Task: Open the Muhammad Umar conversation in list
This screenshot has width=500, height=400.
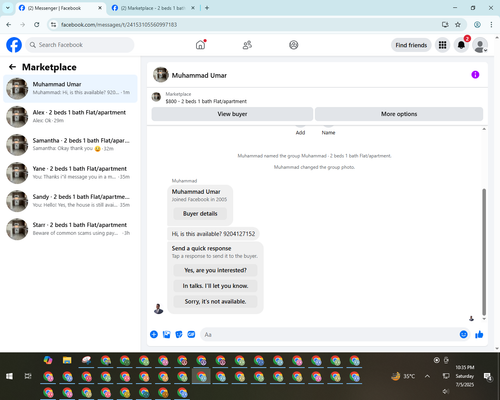Action: pos(70,89)
